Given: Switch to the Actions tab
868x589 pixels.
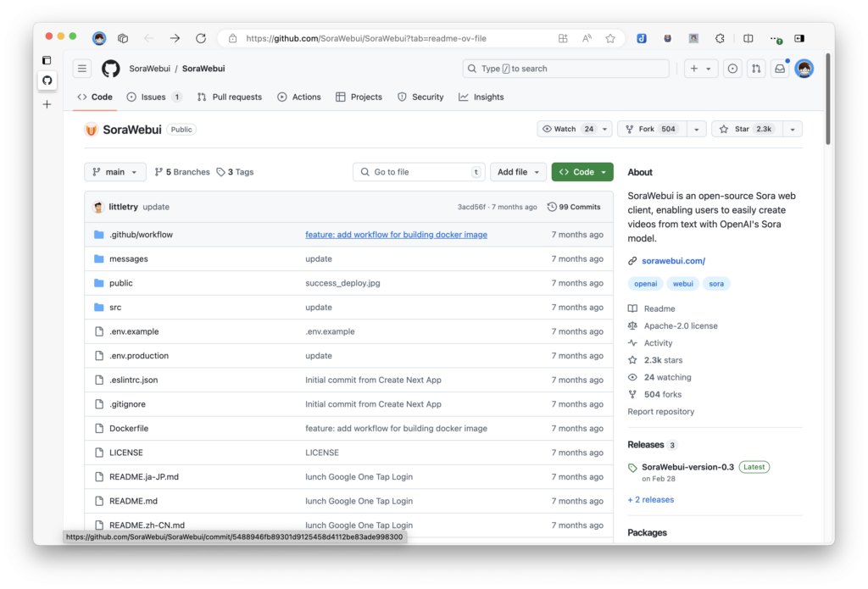Looking at the screenshot, I should (298, 97).
